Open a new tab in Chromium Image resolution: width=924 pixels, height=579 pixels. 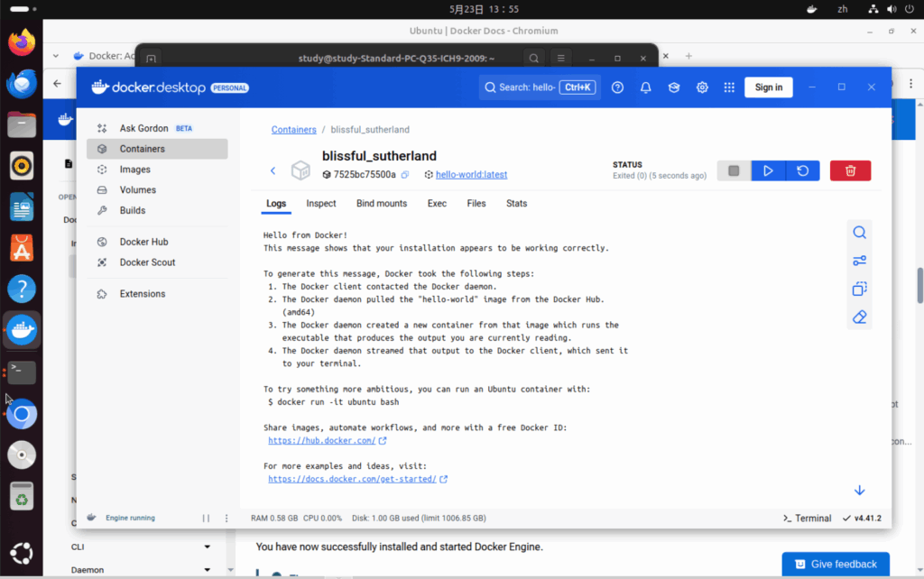[x=688, y=56]
